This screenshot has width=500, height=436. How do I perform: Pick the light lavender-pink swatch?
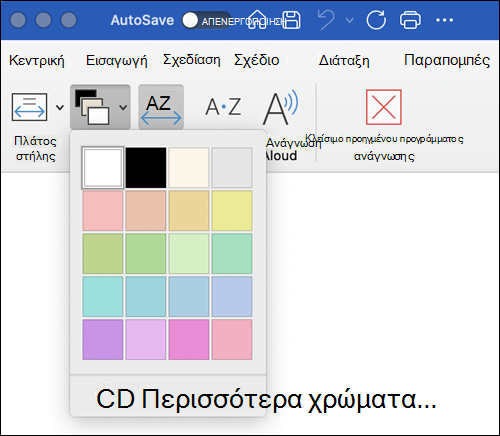click(146, 340)
